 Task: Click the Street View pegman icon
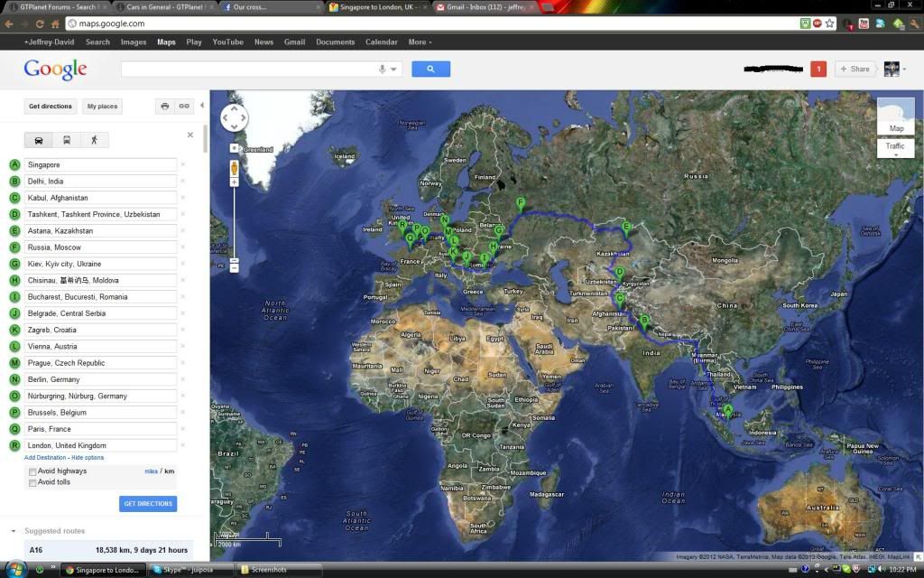234,168
